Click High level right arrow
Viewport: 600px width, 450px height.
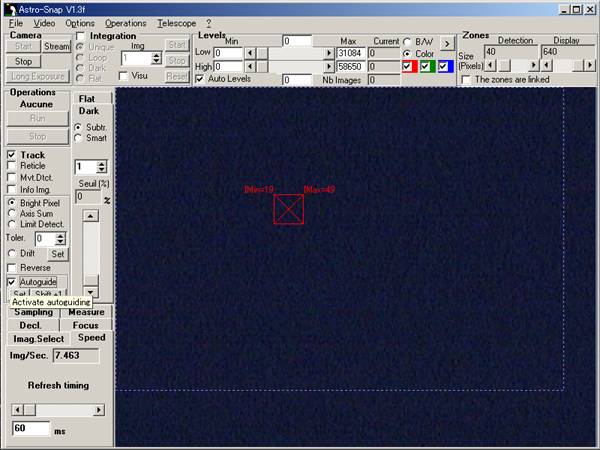(x=329, y=66)
